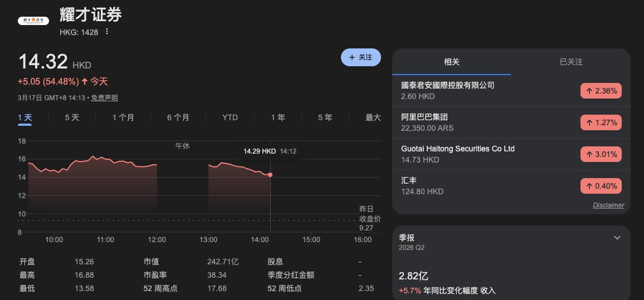Switch chart to 6 个月 range
Image resolution: width=644 pixels, height=300 pixels.
(178, 118)
